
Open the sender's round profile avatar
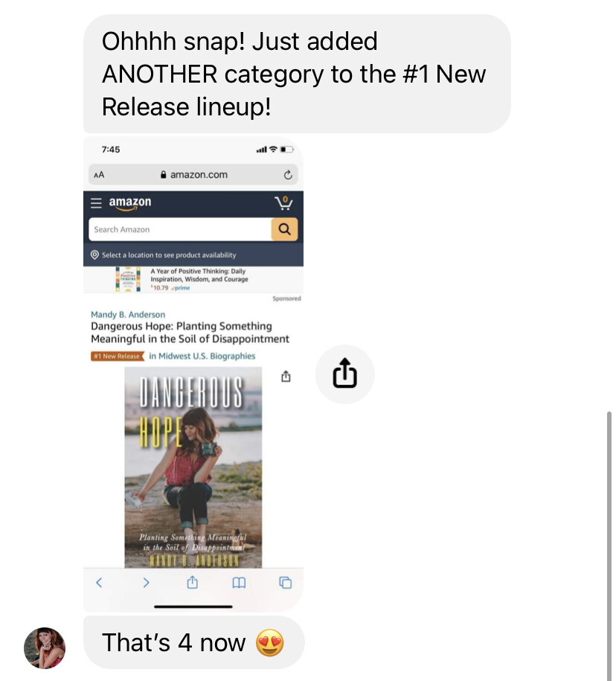45,648
